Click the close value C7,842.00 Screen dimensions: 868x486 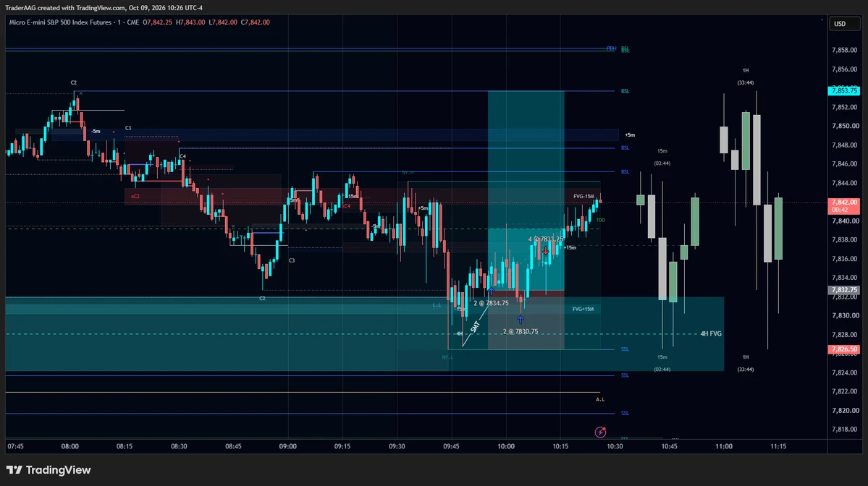(256, 22)
